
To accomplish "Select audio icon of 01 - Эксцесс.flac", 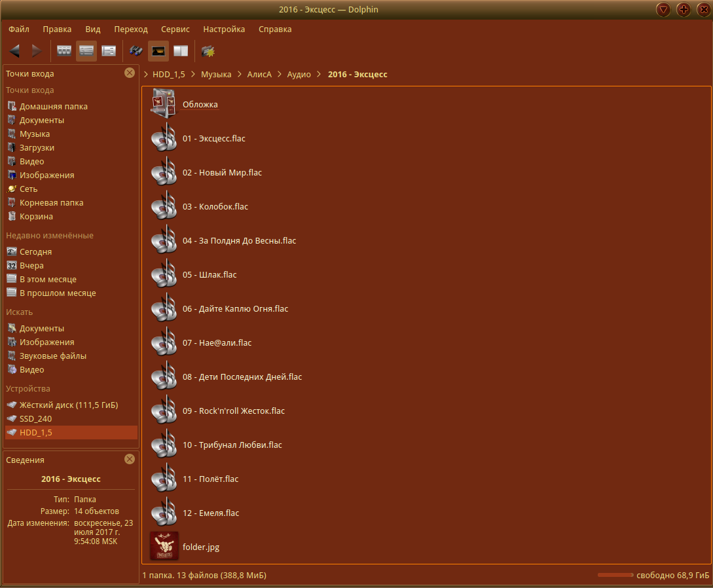I will tap(164, 138).
